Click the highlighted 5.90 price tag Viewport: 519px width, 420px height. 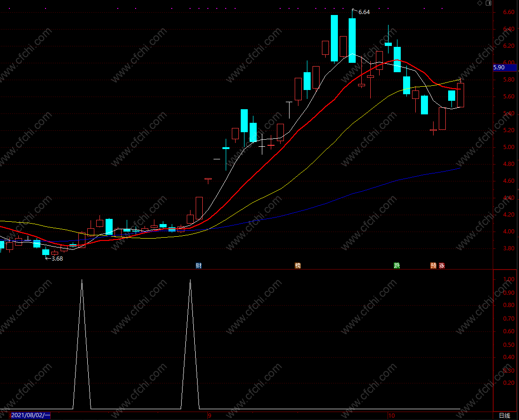click(505, 67)
